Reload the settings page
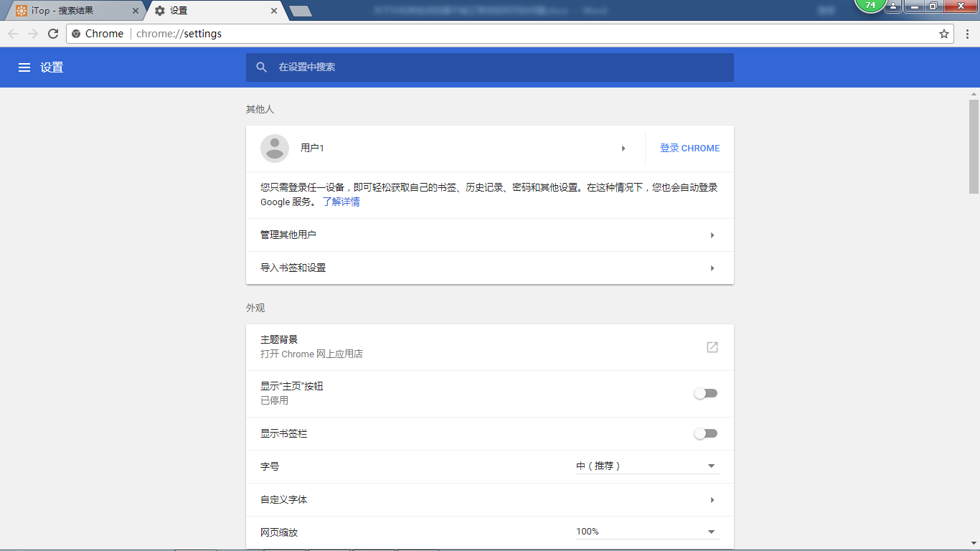 (52, 33)
